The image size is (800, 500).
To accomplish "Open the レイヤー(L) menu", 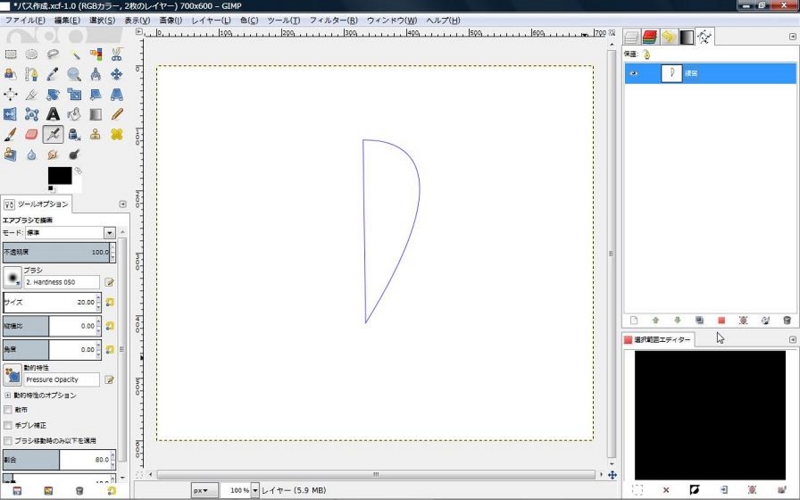I will pos(211,20).
